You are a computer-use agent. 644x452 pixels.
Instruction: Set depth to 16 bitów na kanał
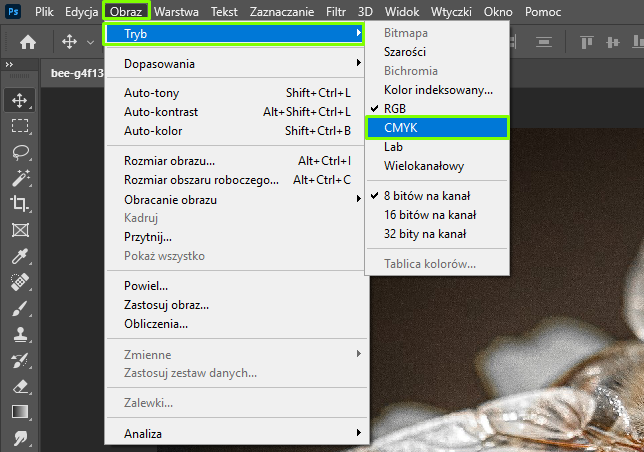tap(437, 215)
